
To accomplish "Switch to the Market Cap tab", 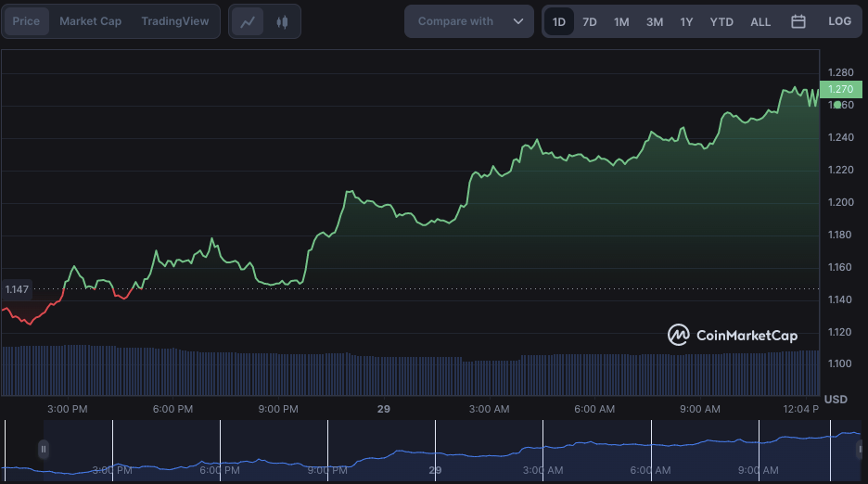I will tap(90, 21).
